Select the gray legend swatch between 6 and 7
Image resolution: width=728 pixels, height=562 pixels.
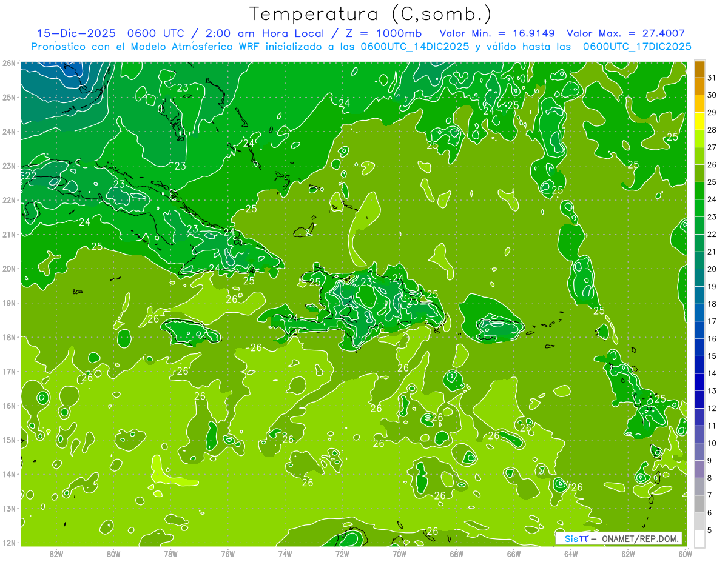point(699,504)
